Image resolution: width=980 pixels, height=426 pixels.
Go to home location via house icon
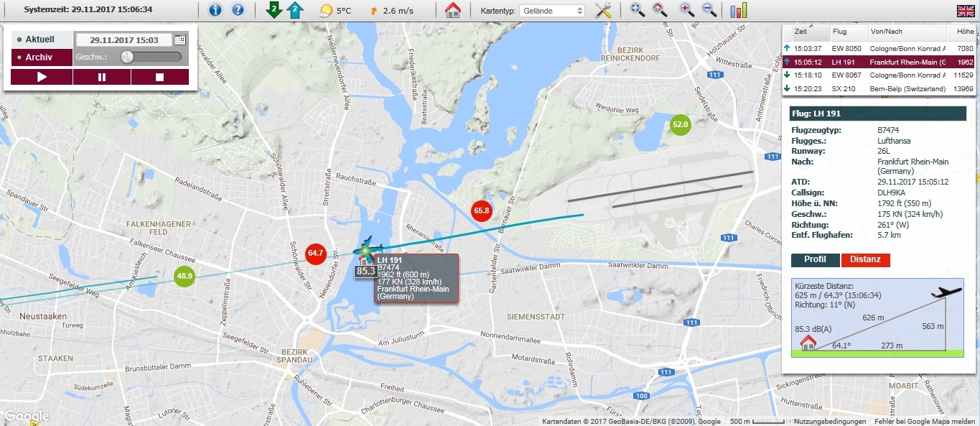(x=453, y=10)
